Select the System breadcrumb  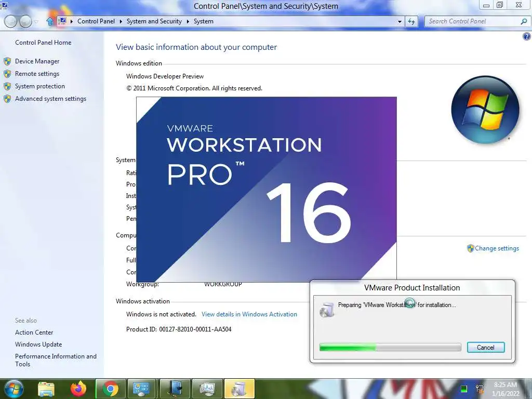click(204, 21)
